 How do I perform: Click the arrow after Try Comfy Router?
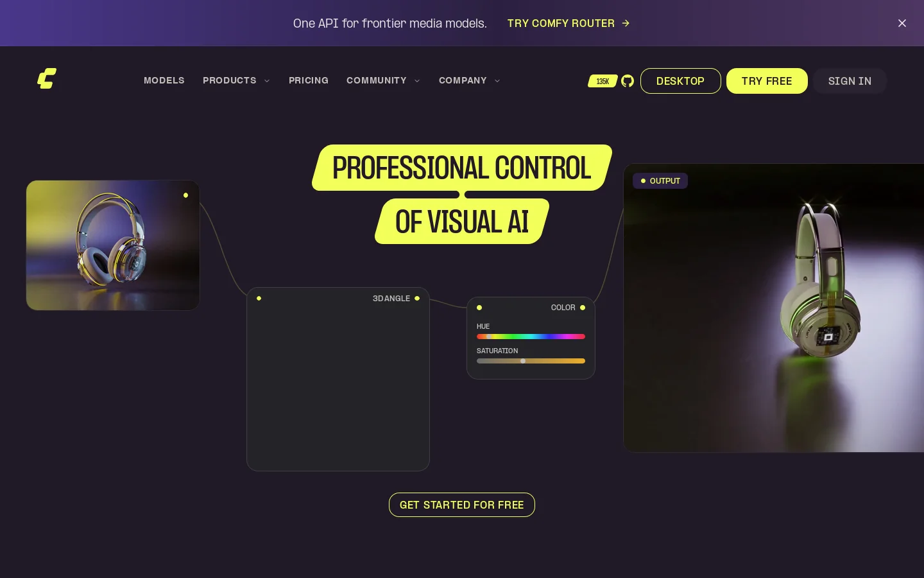pyautogui.click(x=626, y=23)
